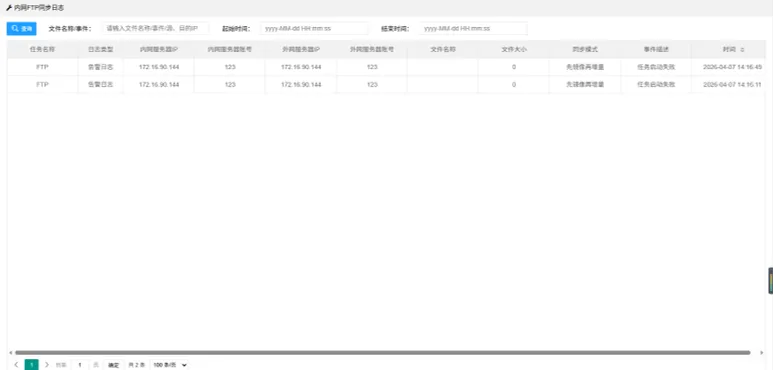Open the 起始时间 date picker field
Image resolution: width=773 pixels, height=370 pixels.
click(314, 29)
